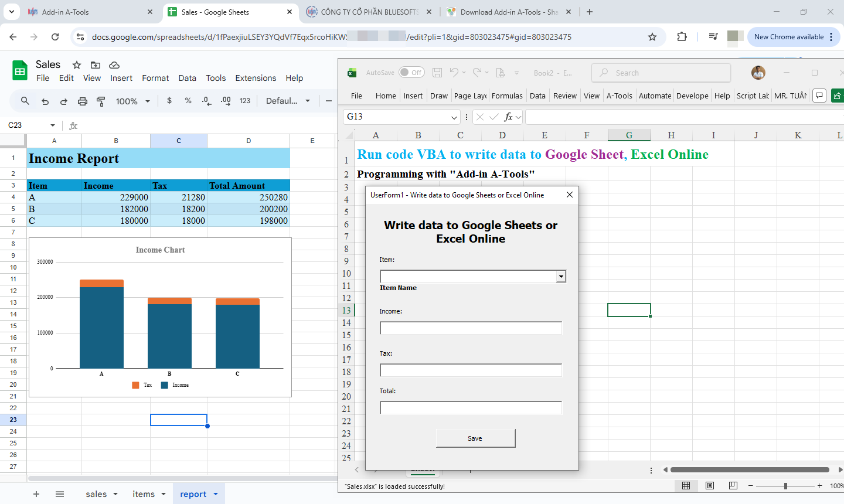Click the Format as currency icon
This screenshot has height=504, width=844.
(x=169, y=101)
